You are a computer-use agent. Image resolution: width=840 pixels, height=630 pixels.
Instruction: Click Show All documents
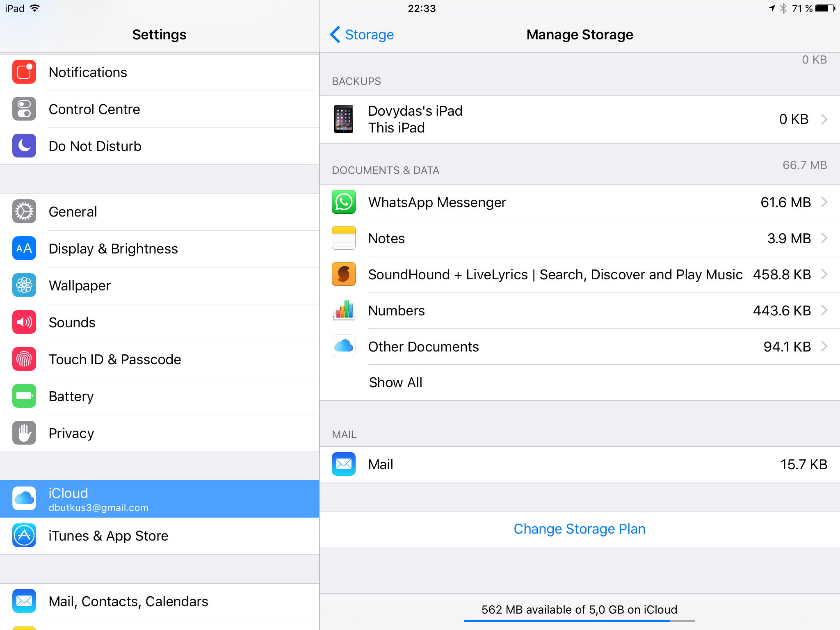(x=394, y=383)
